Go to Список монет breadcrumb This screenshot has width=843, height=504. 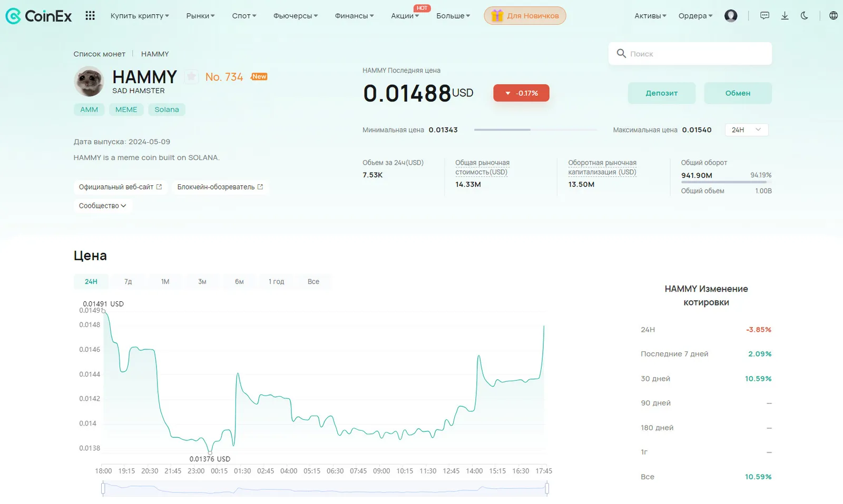pyautogui.click(x=100, y=54)
